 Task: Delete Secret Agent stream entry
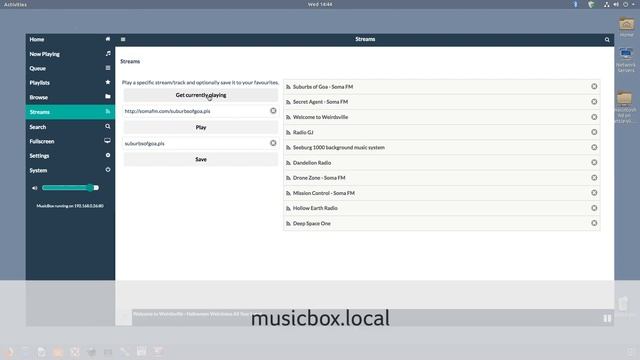[x=594, y=102]
